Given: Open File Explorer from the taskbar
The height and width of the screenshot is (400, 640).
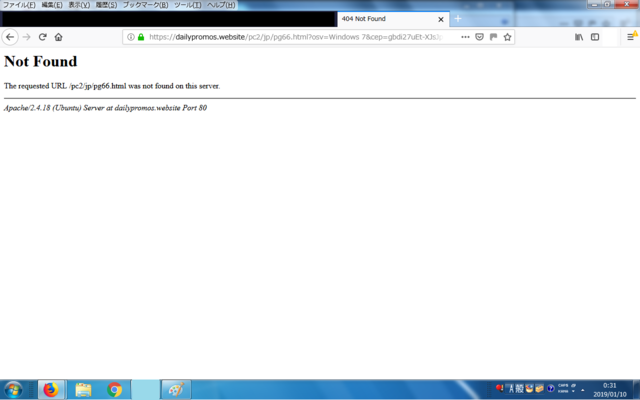Looking at the screenshot, I should point(83,390).
